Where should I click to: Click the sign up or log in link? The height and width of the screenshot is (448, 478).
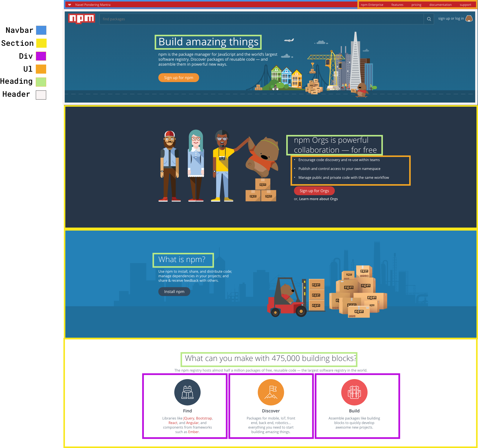click(x=451, y=19)
